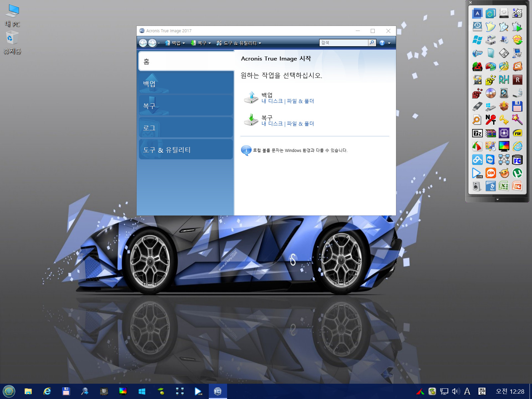Screen dimensions: 532x399
Task: Launch the blue floppy disk icon in panel
Action: point(517,106)
